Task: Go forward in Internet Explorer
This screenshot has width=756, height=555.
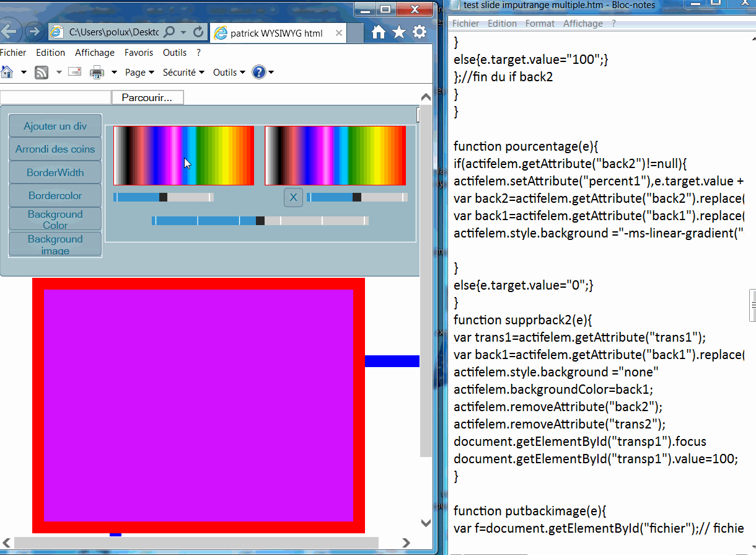Action: pyautogui.click(x=34, y=32)
